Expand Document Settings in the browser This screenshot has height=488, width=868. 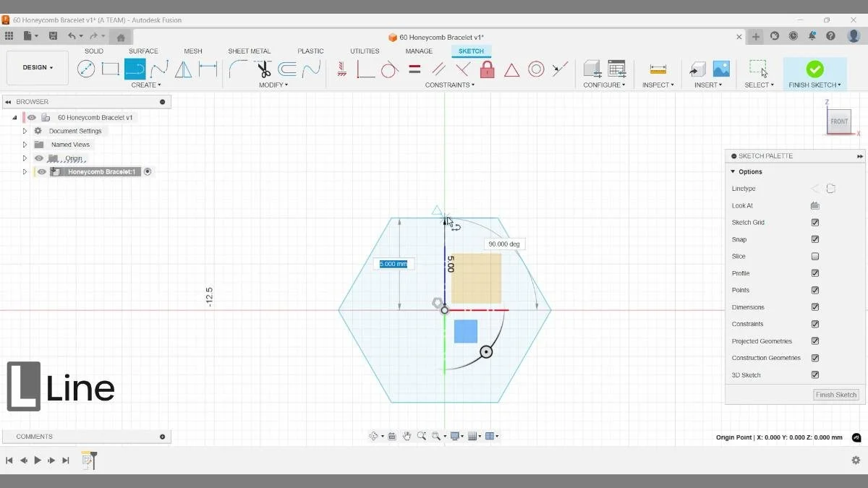[24, 130]
